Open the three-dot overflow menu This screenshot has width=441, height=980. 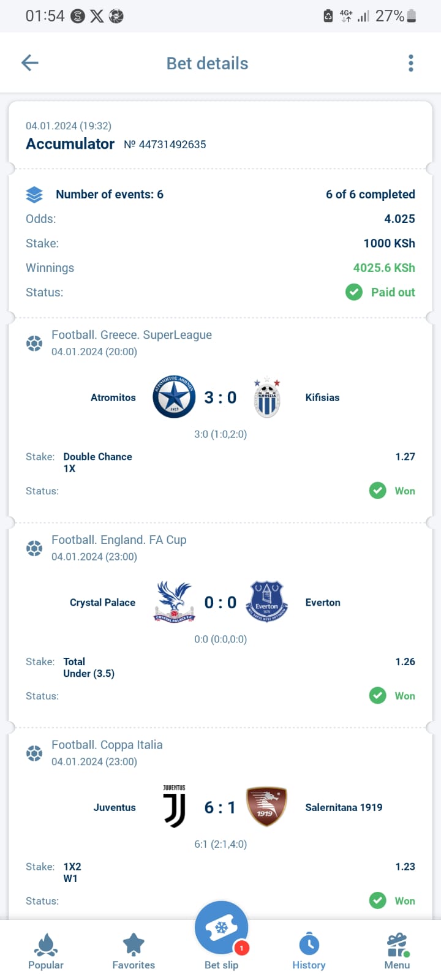coord(411,62)
